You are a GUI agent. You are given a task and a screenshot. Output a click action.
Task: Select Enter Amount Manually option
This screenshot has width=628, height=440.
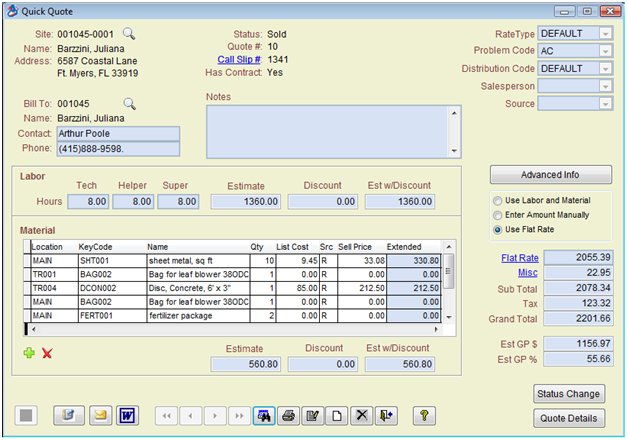(498, 214)
